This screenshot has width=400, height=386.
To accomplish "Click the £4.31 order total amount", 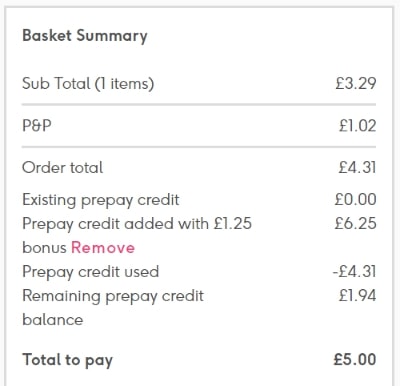I will pyautogui.click(x=357, y=167).
